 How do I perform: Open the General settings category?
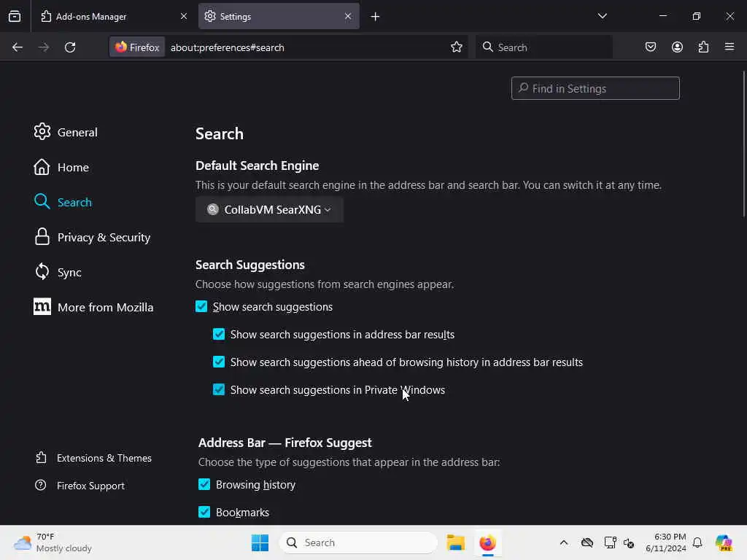(x=66, y=132)
